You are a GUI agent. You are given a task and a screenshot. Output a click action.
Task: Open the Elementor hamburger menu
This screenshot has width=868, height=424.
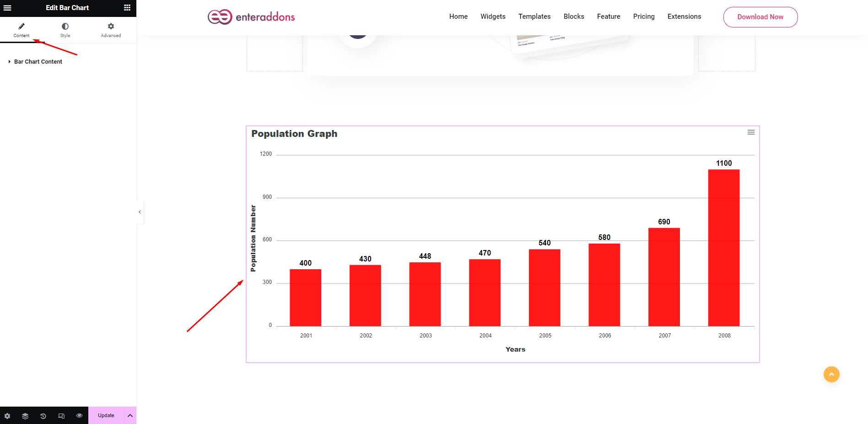tap(7, 8)
